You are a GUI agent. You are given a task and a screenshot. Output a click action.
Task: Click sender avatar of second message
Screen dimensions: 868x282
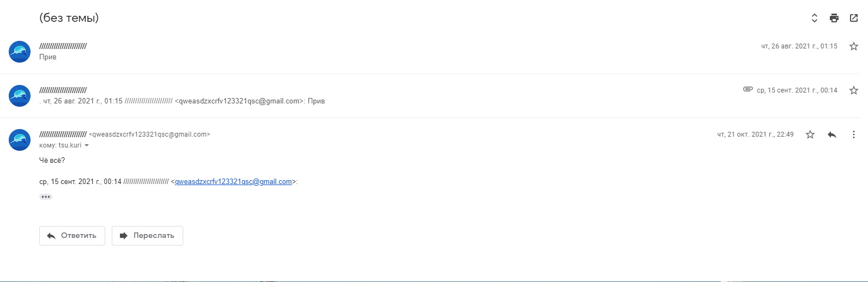tap(20, 96)
